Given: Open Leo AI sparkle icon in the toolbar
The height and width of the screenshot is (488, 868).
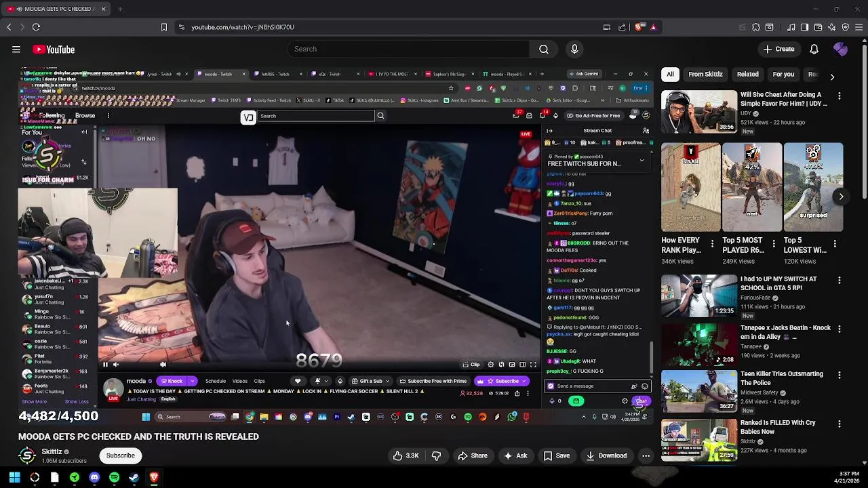Looking at the screenshot, I should (x=831, y=27).
